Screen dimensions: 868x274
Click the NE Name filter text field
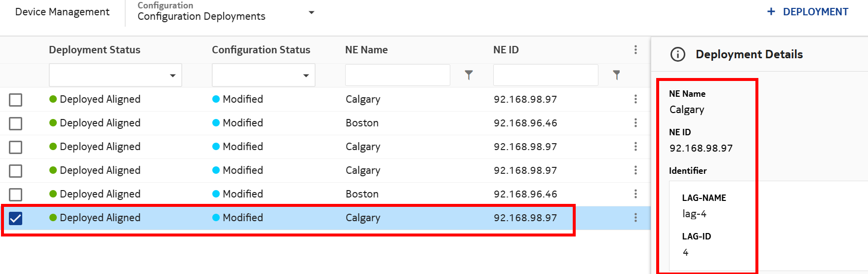tap(397, 76)
